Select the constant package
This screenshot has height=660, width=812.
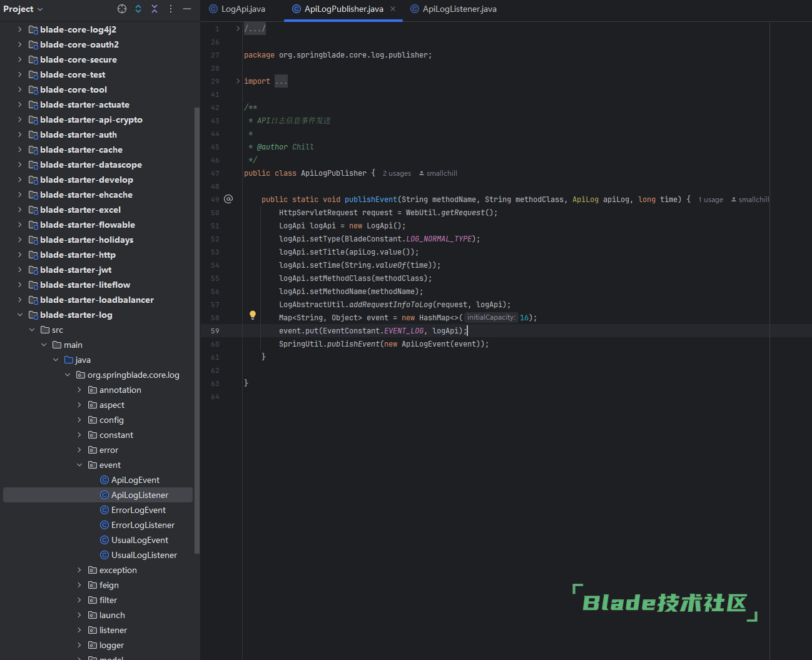click(x=116, y=435)
